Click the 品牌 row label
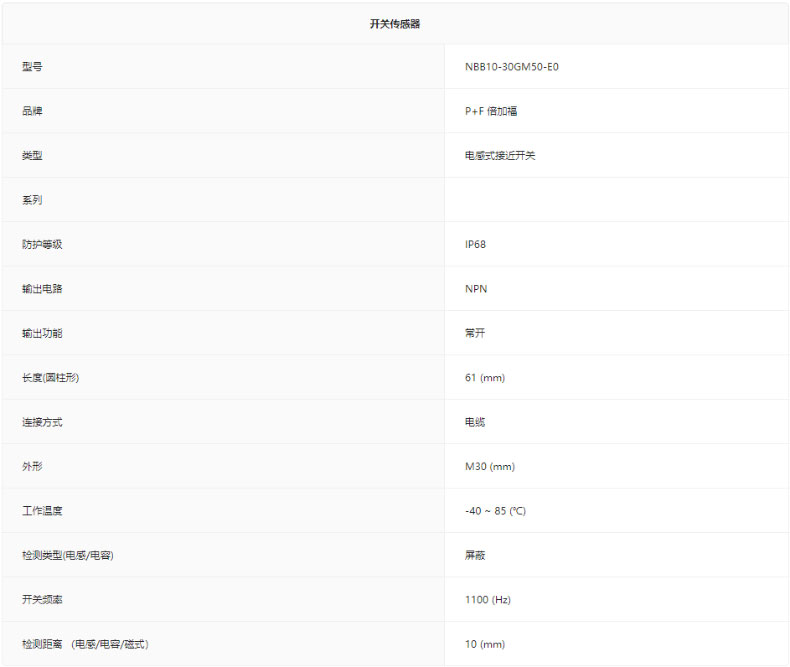This screenshot has height=667, width=790. pos(32,112)
